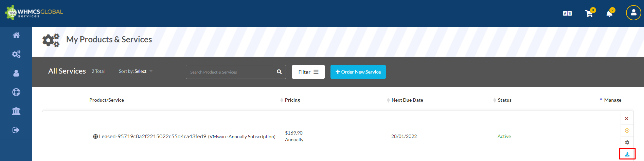Click the download icon in Manage column
The width and height of the screenshot is (644, 161).
coord(627,154)
